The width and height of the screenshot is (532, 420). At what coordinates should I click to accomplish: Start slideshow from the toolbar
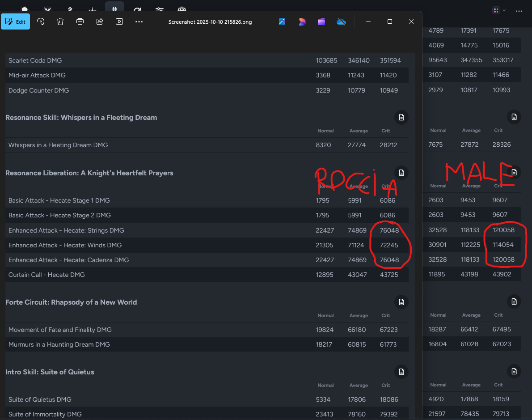(x=119, y=21)
